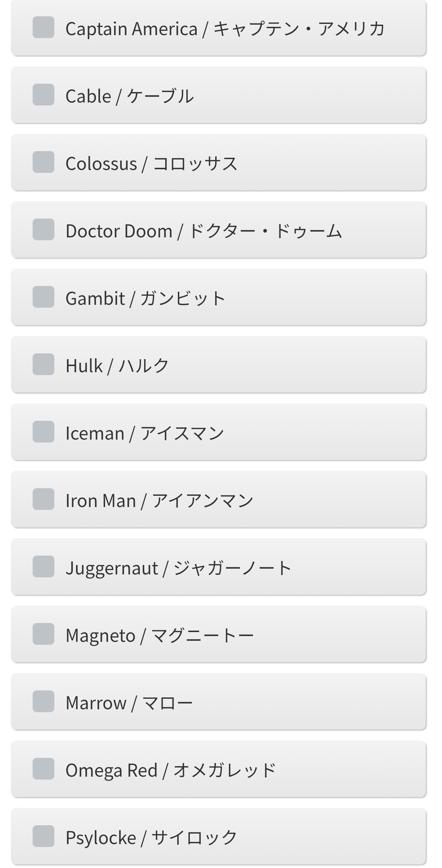This screenshot has height=868, width=442.
Task: Enable the Psylocke checkbox
Action: pyautogui.click(x=43, y=836)
